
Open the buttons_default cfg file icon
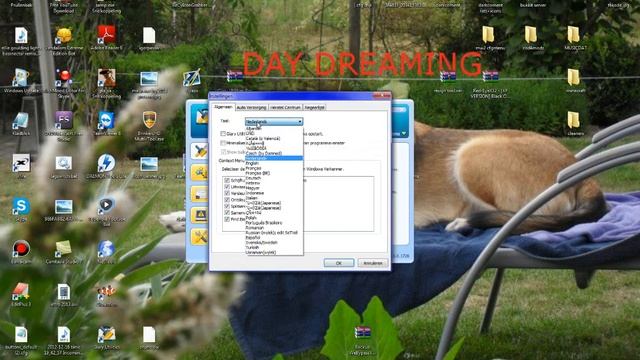21,335
